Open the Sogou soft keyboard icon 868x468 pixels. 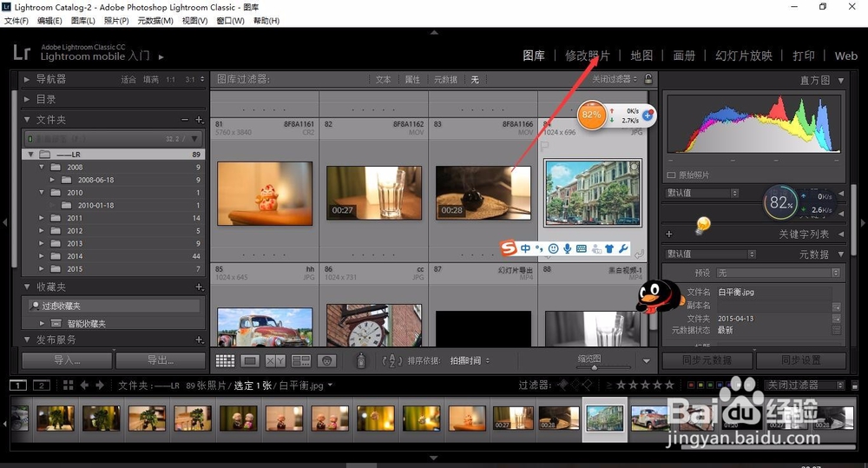pos(582,248)
